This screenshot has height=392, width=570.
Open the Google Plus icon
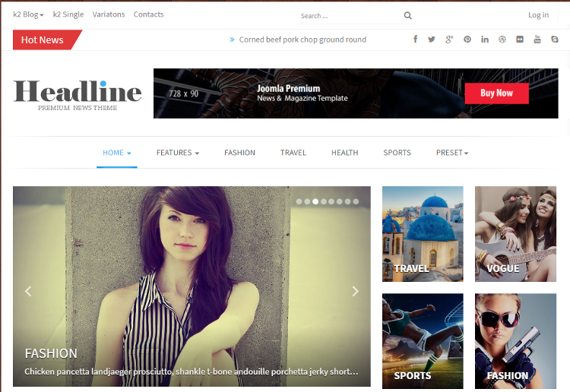449,40
